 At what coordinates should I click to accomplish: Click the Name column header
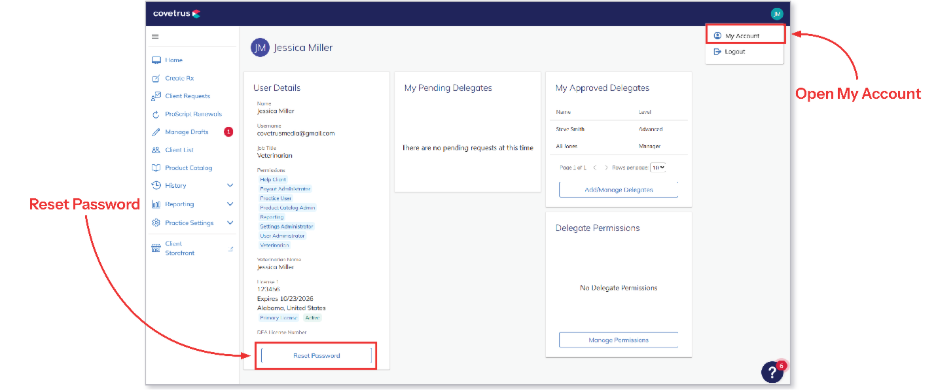pos(564,112)
